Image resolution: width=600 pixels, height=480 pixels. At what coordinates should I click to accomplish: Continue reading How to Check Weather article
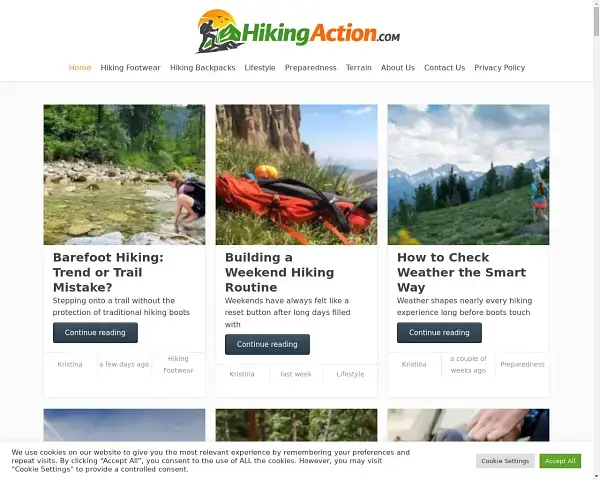[439, 332]
